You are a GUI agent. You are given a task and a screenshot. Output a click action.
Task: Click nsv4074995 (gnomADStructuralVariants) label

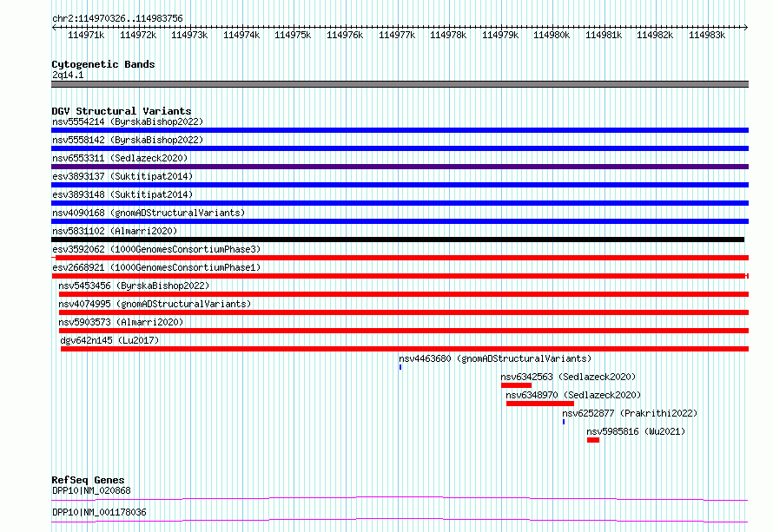click(155, 304)
